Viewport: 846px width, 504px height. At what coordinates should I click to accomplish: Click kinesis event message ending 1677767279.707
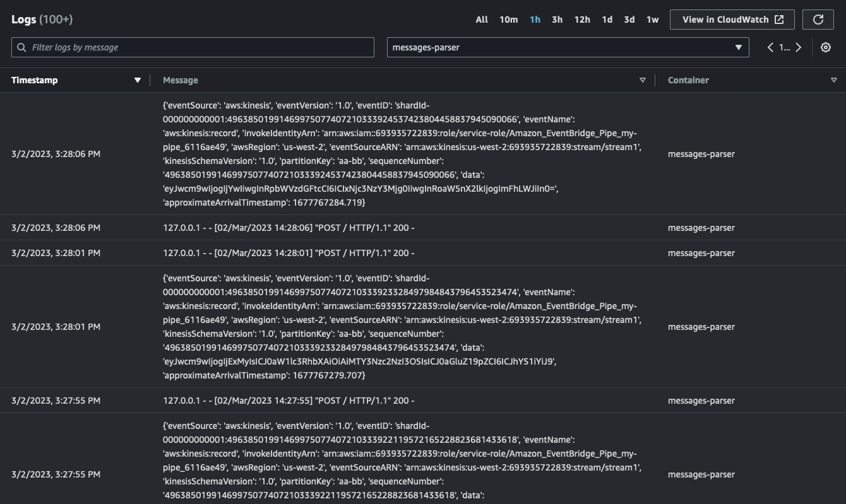402,327
